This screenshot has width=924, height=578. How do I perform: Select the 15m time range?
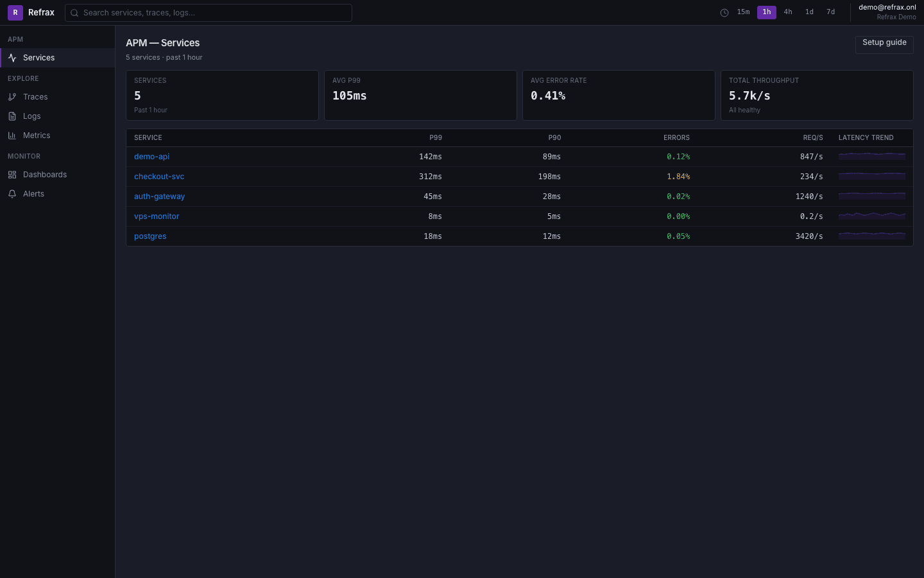tap(743, 12)
